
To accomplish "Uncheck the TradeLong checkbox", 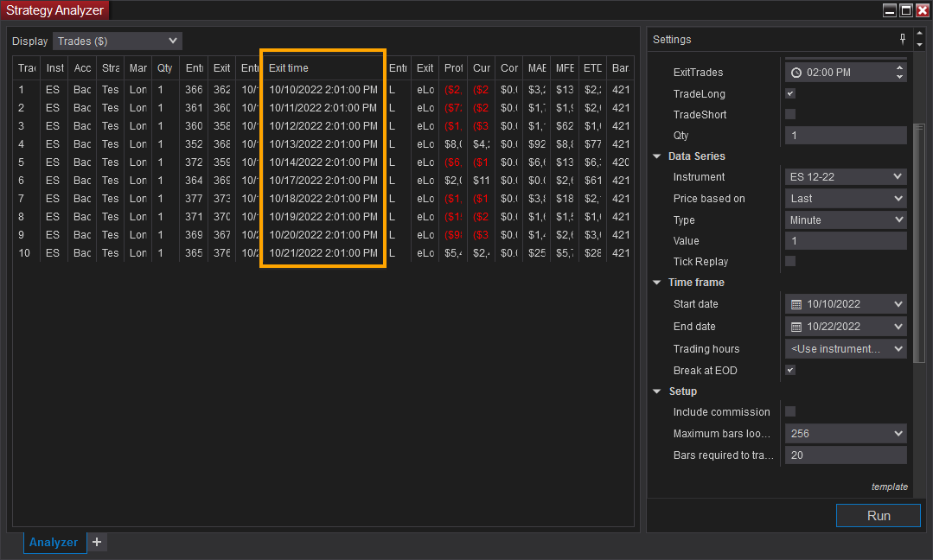I will 790,93.
